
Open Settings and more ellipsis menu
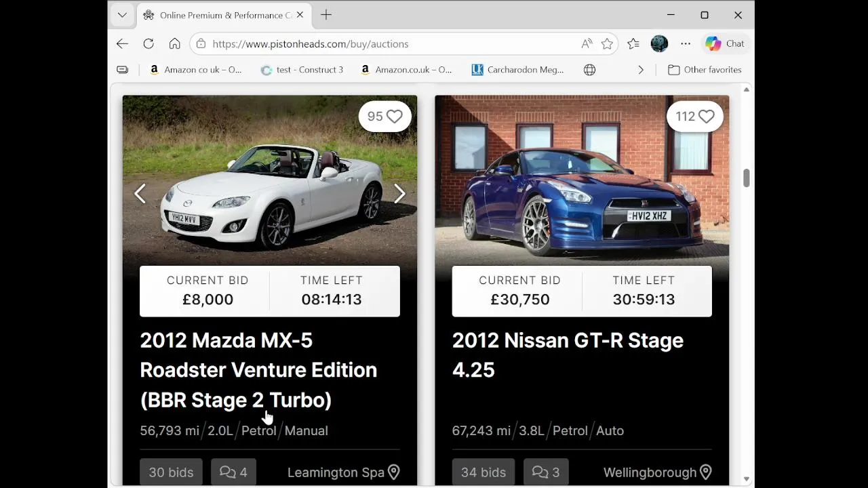point(686,43)
